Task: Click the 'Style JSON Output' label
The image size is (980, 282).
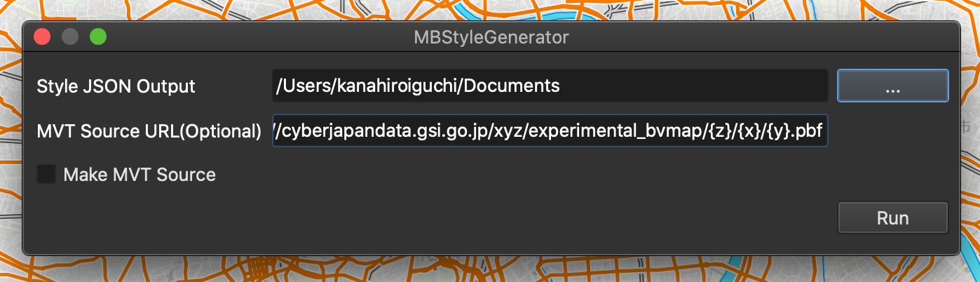Action: 116,86
